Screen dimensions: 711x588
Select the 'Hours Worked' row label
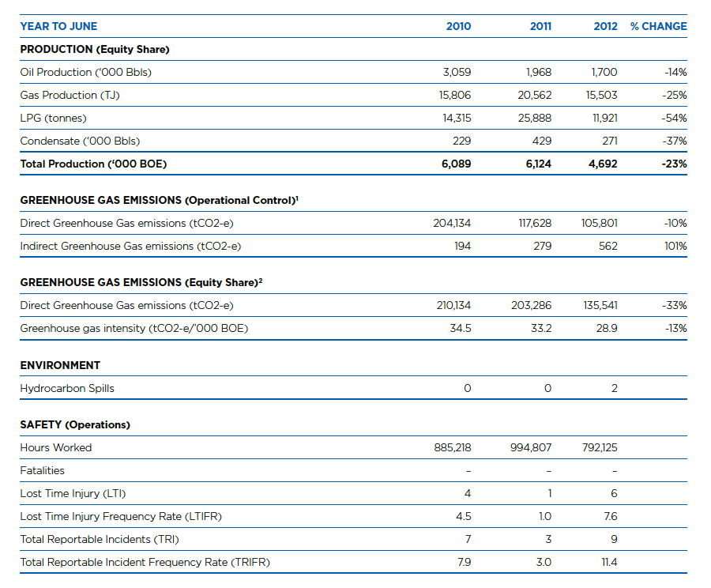coord(56,448)
